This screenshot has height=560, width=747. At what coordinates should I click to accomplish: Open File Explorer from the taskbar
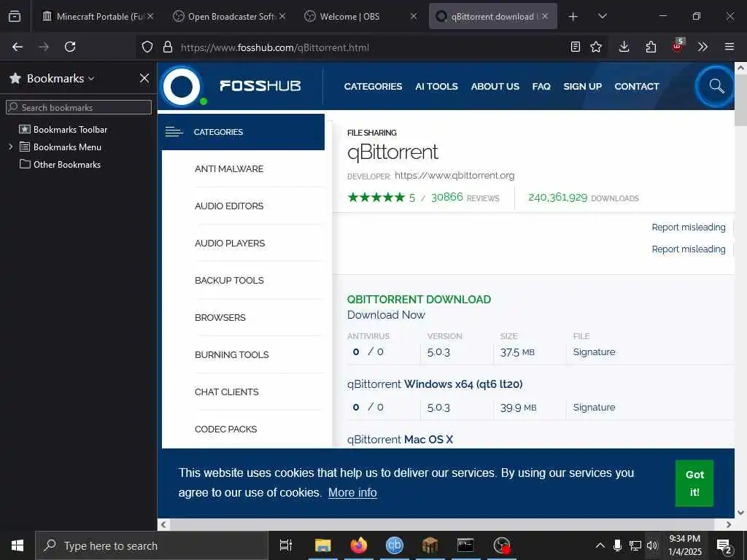pos(323,545)
